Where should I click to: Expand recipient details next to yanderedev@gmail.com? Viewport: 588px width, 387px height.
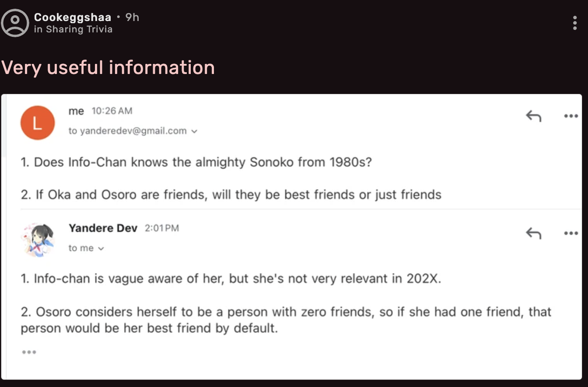pyautogui.click(x=195, y=131)
